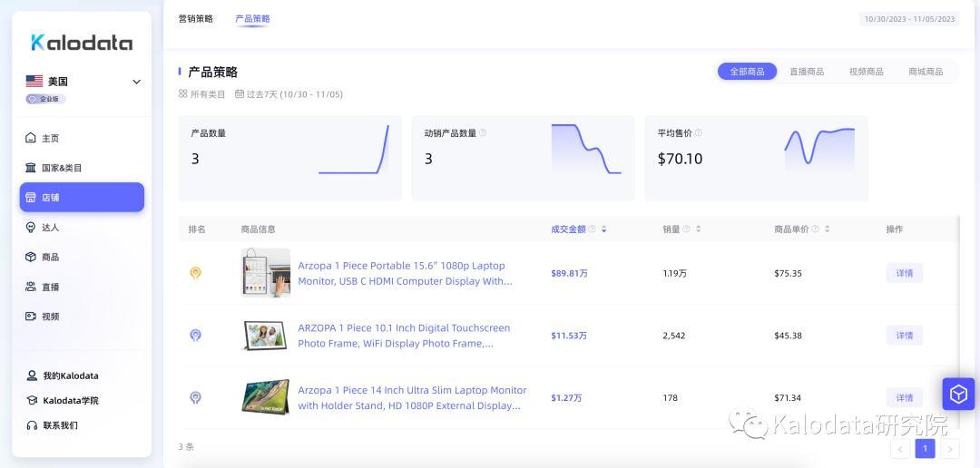This screenshot has width=980, height=468.
Task: Click the people icon beside 直播
Action: click(x=31, y=287)
